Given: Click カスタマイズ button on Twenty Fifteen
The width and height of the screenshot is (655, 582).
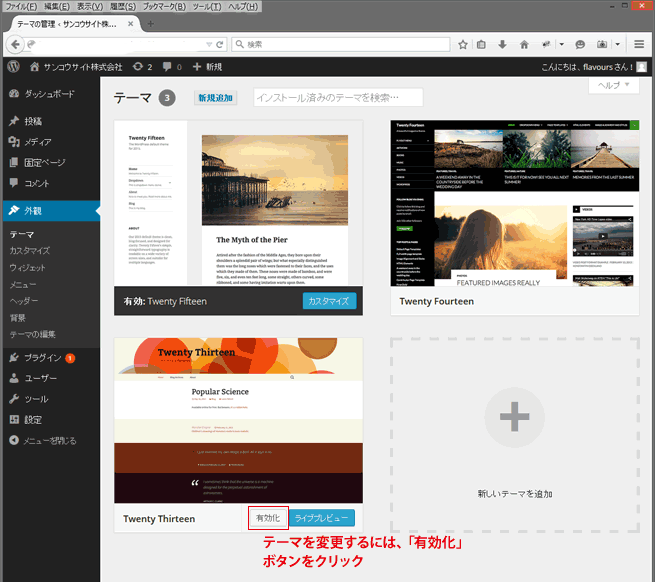Looking at the screenshot, I should tap(329, 301).
